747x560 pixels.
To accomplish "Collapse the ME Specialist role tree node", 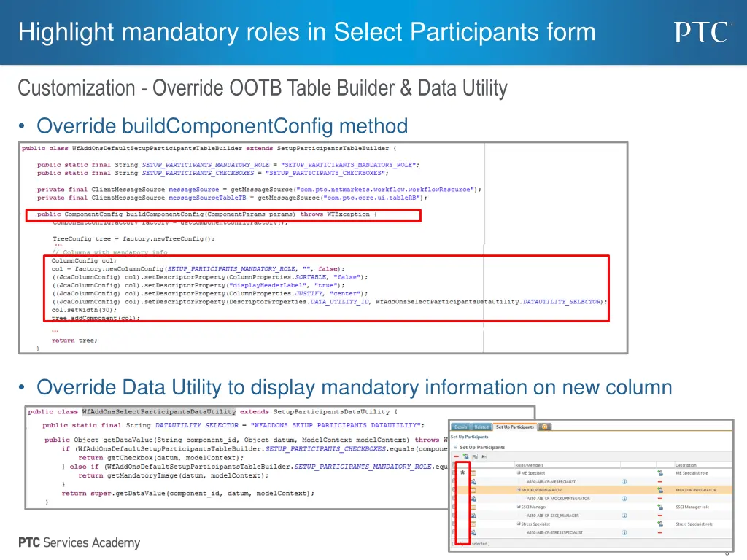I will (x=518, y=472).
